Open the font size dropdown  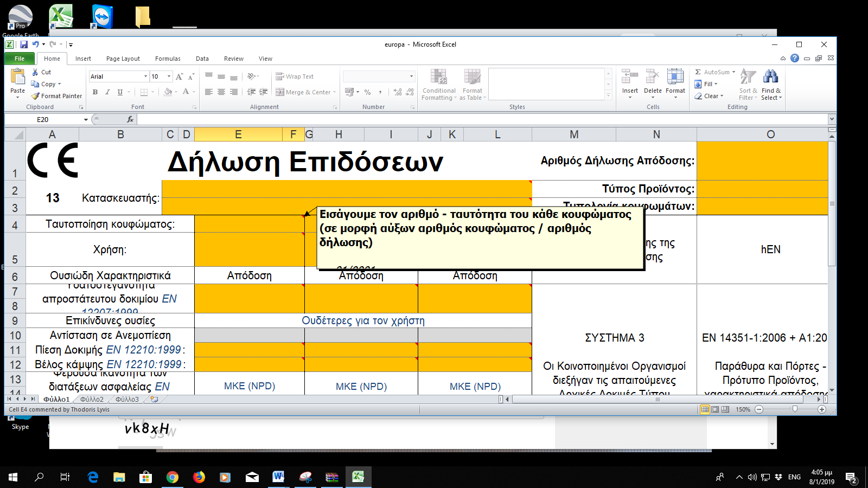(169, 76)
